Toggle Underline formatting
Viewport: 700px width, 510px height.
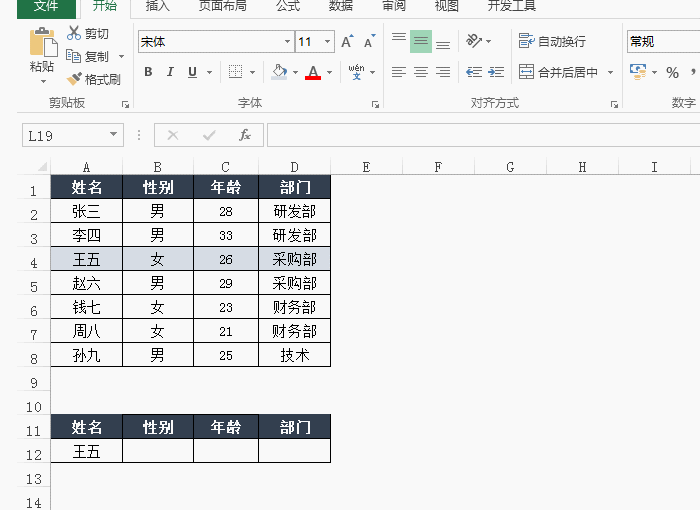192,72
